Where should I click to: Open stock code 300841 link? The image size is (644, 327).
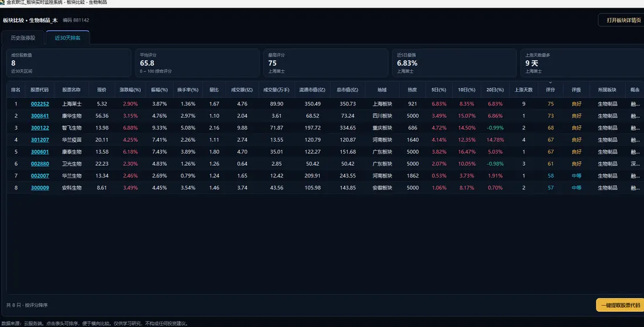click(x=40, y=116)
